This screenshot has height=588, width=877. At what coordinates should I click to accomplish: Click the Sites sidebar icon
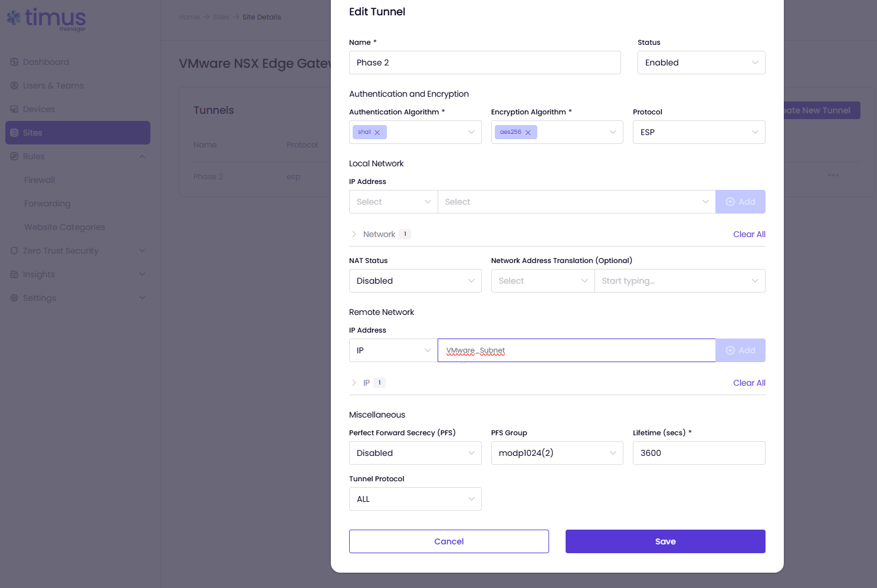[x=14, y=133]
